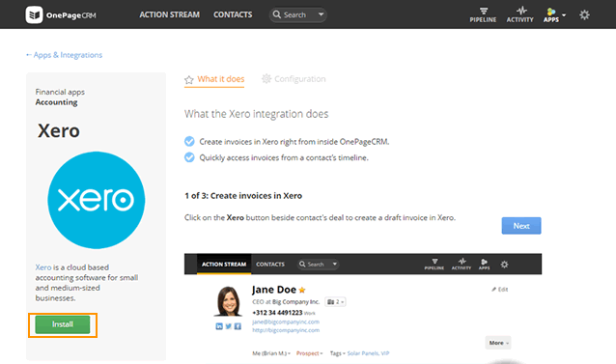Click Apps icon in preview screenshot
616x364 pixels.
pyautogui.click(x=484, y=265)
